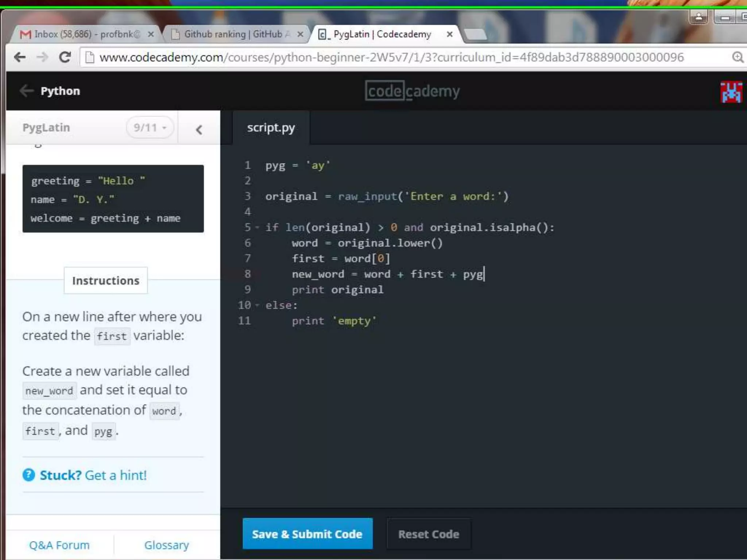This screenshot has height=560, width=747.
Task: Close the PygLatin Codecademy tab
Action: tap(450, 34)
